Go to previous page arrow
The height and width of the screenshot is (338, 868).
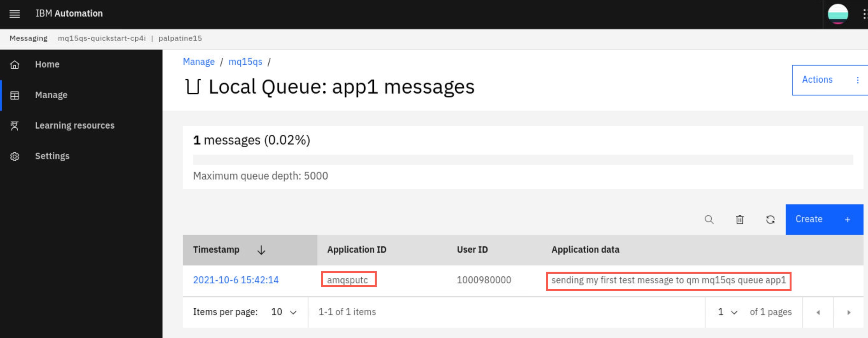coord(818,313)
